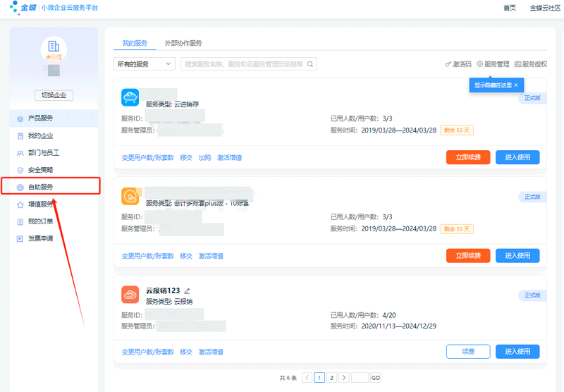Viewport: 564px width, 392px height.
Task: Focus the page number jump input
Action: click(x=360, y=378)
